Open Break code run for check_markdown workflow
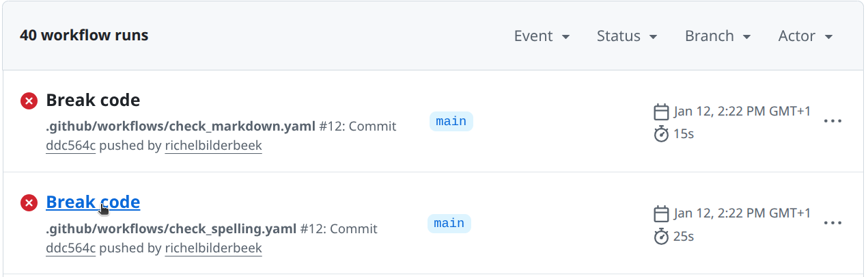The width and height of the screenshot is (868, 277). click(x=93, y=101)
